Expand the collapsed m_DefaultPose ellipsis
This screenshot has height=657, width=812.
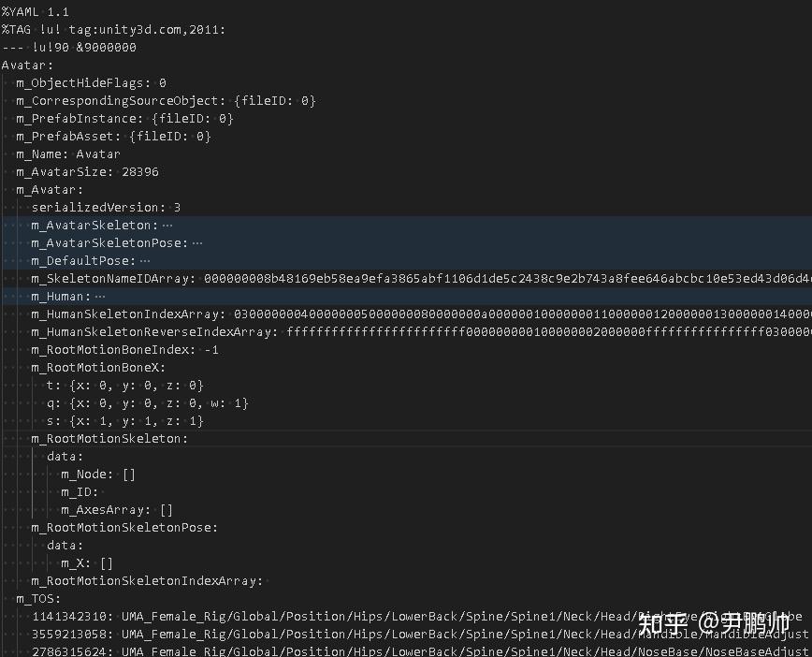pyautogui.click(x=144, y=261)
